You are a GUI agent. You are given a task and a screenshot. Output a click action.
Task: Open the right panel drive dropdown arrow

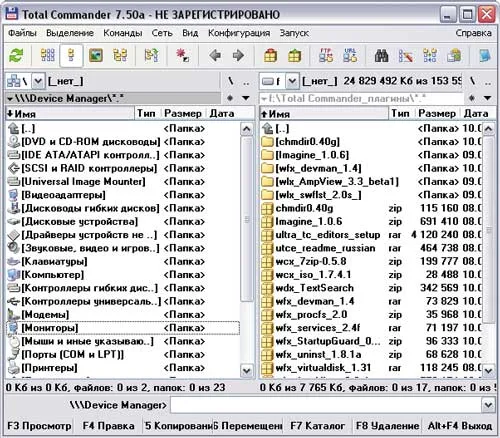coord(292,81)
